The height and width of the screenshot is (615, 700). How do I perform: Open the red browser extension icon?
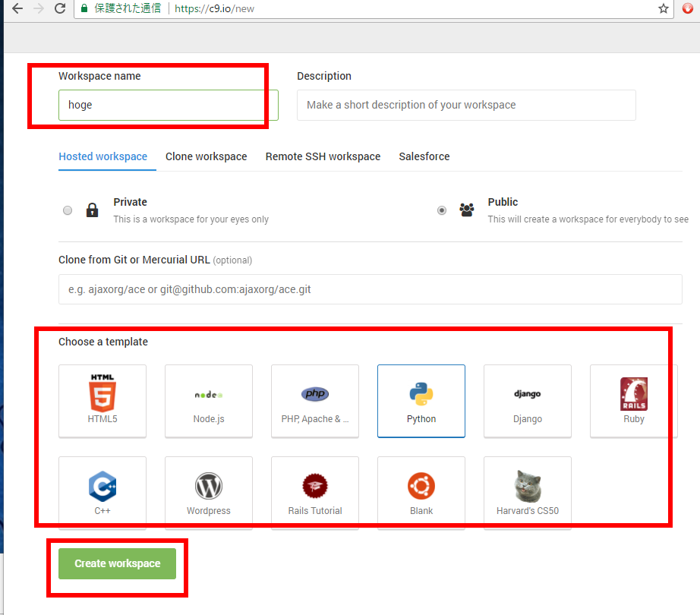coord(688,8)
